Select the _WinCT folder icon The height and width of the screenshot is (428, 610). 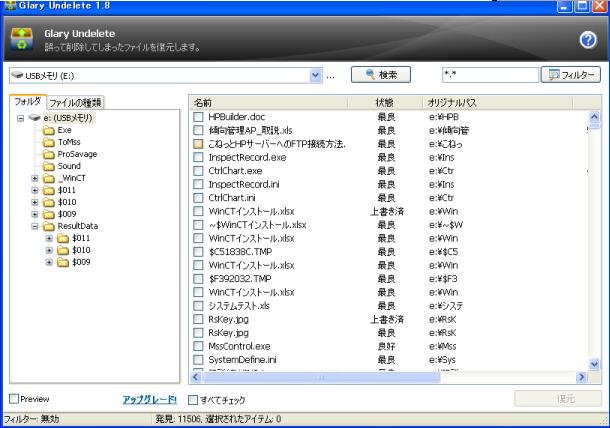click(x=49, y=178)
